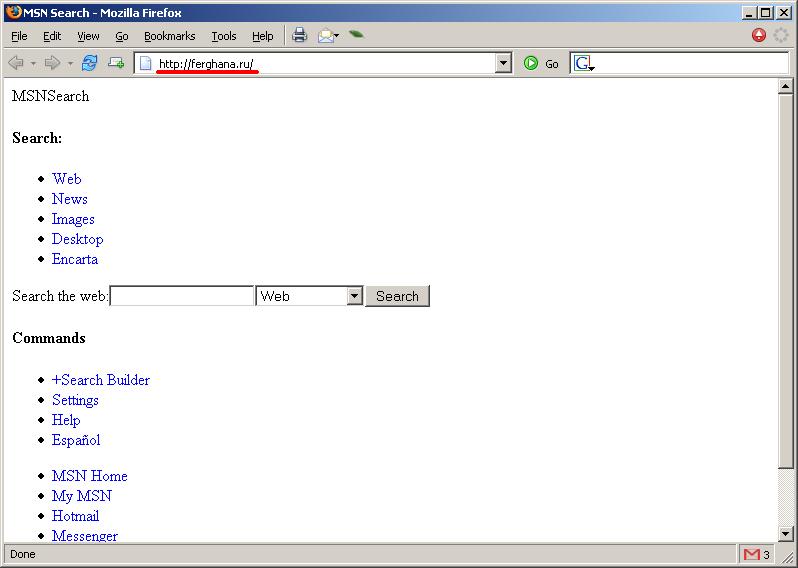This screenshot has height=568, width=798.
Task: Click the Search the web text field
Action: (182, 296)
